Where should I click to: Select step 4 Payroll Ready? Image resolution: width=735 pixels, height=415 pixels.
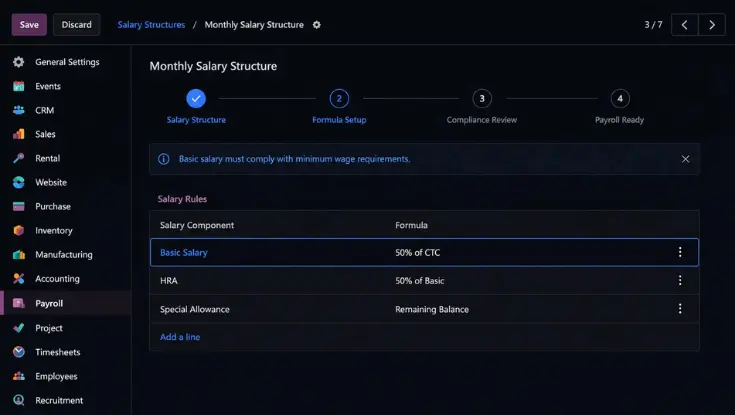620,98
